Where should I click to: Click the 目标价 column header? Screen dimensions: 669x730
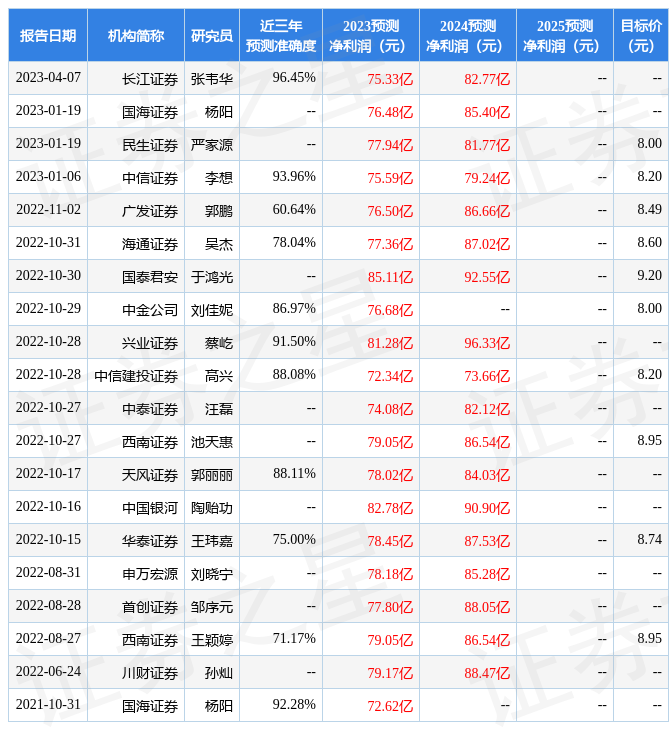(641, 35)
